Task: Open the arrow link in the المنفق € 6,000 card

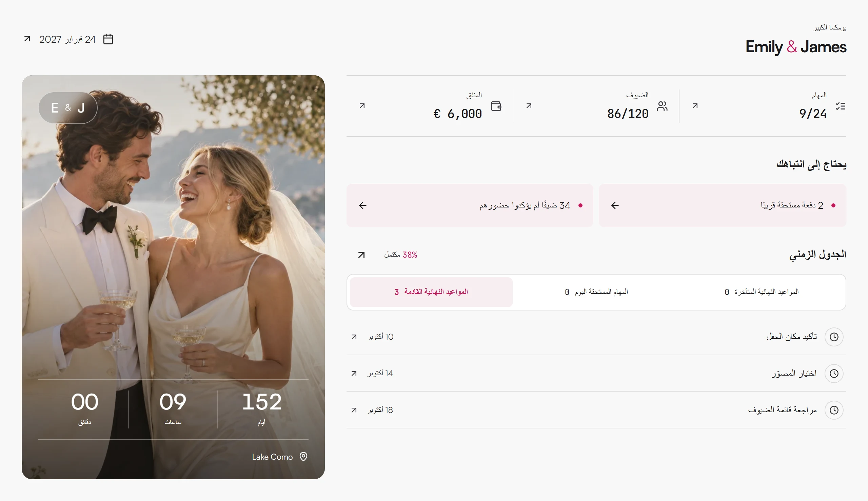Action: (x=362, y=106)
